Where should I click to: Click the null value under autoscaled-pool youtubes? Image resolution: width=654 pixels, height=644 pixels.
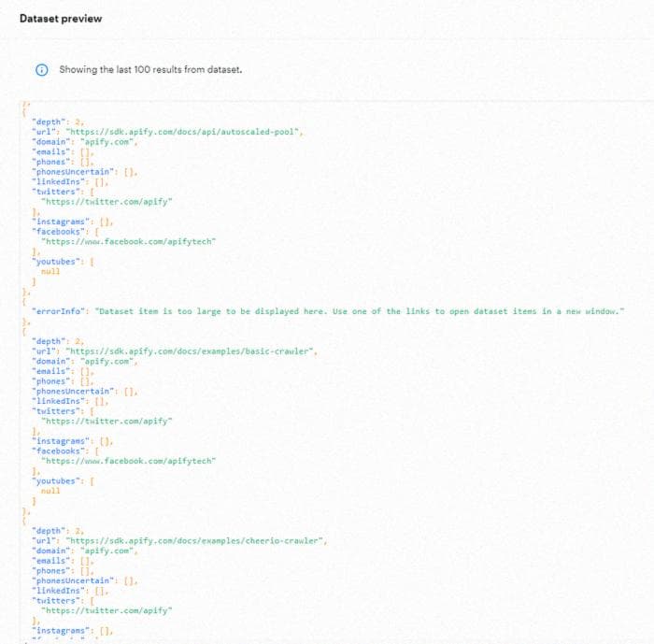pyautogui.click(x=50, y=272)
